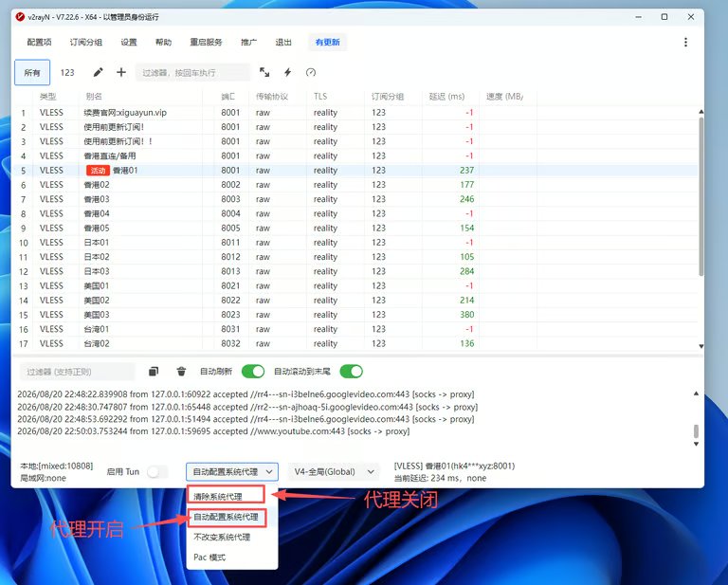Select the 香港05 server row

click(x=355, y=228)
